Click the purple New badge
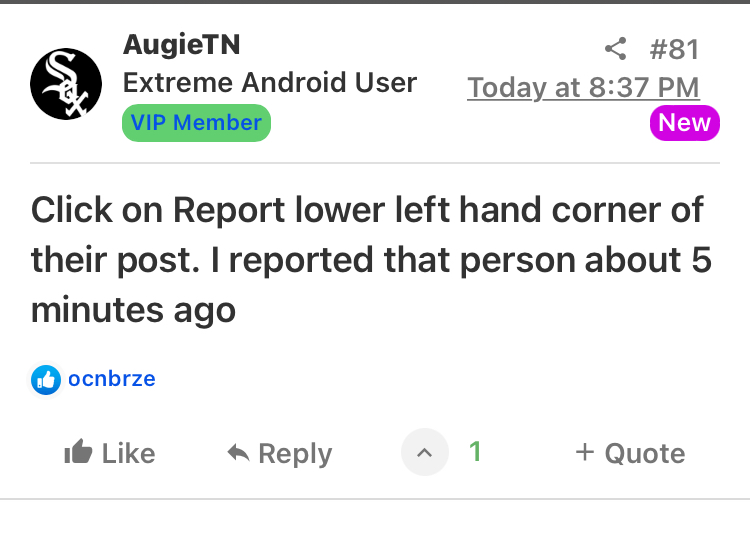The height and width of the screenshot is (535, 750). coord(684,123)
